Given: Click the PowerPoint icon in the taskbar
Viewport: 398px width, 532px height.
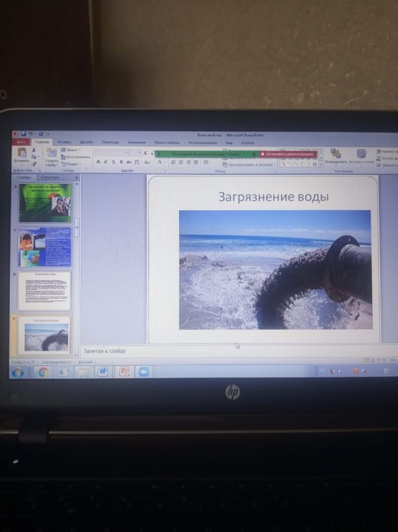Looking at the screenshot, I should 123,372.
